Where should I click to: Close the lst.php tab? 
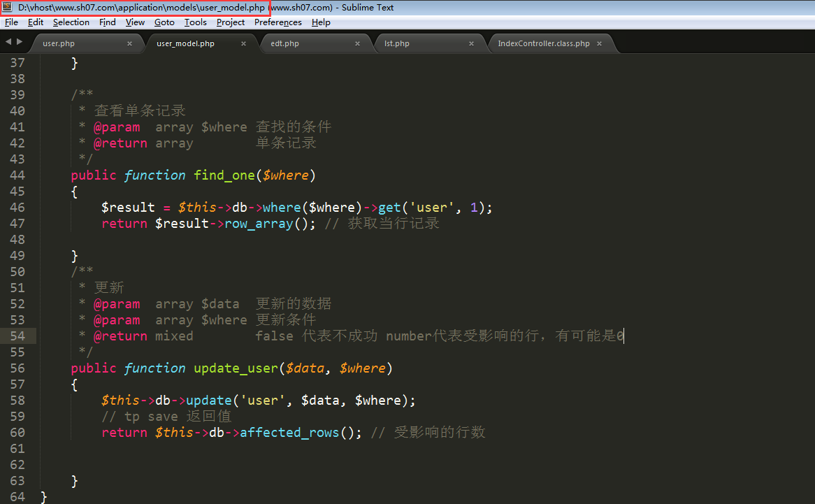[471, 43]
